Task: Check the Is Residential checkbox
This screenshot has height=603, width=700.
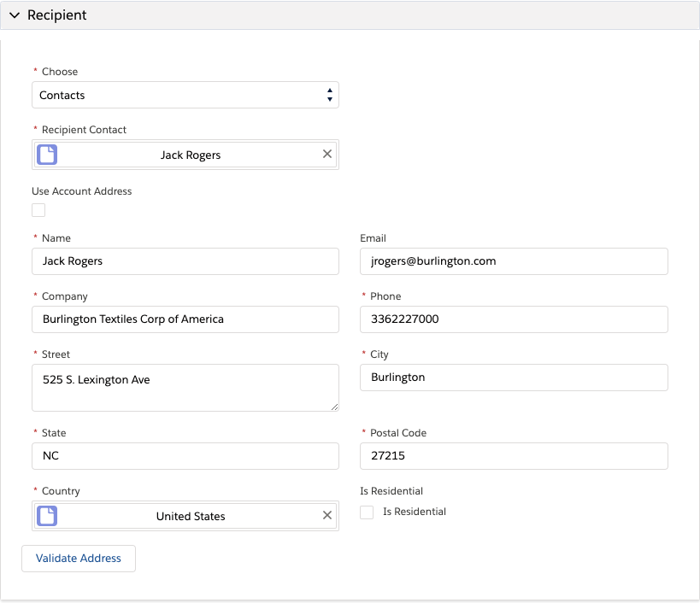Action: [367, 512]
